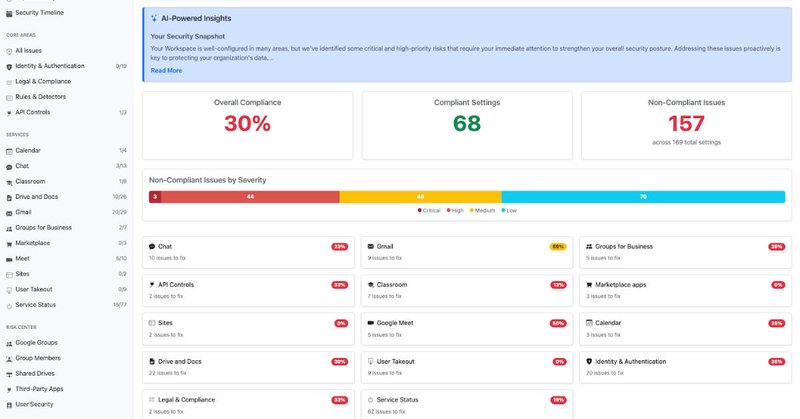Click the Medium legend label

(x=485, y=210)
